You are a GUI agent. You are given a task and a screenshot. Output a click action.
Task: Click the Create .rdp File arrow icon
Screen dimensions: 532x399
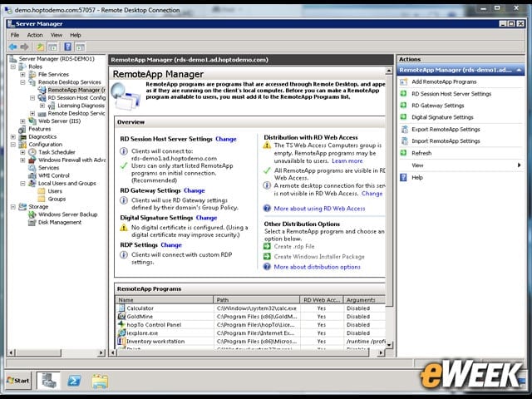click(x=268, y=246)
